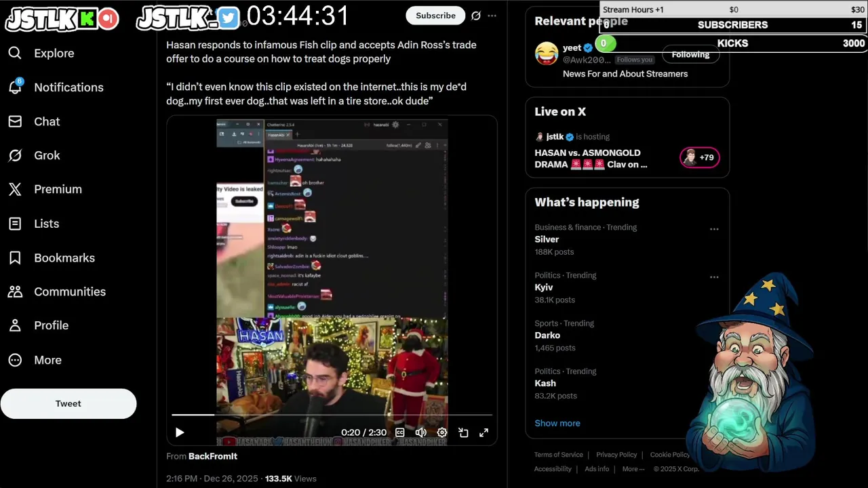
Task: Open Accessibility footer link
Action: [x=553, y=469]
